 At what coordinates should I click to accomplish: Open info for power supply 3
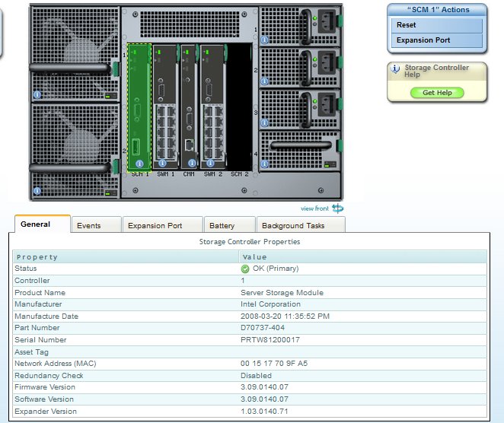(264, 122)
